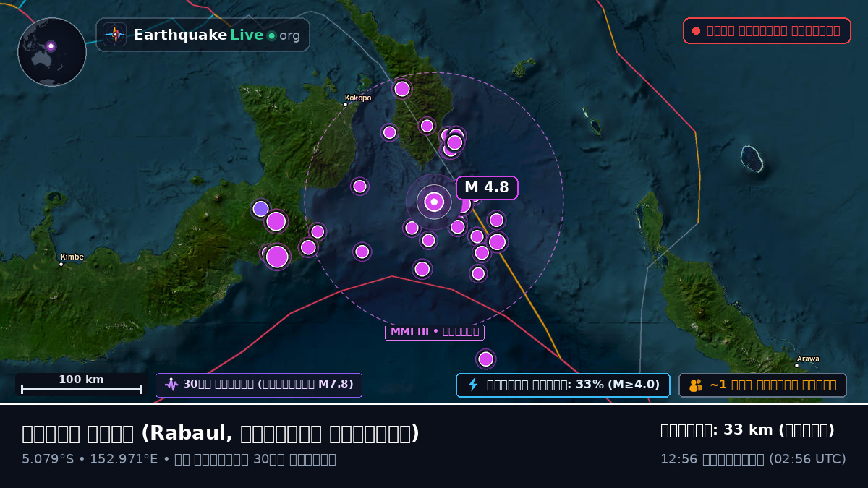Click the Arawa city label
Viewport: 868px width, 488px height.
808,359
